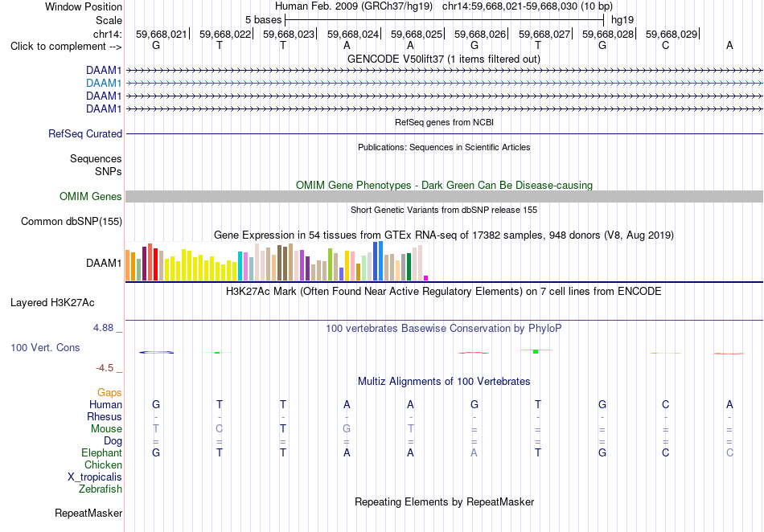Click 'Publications: Sequences in Scientific Articles' title
Image resolution: width=764 pixels, height=532 pixels.
(x=444, y=147)
